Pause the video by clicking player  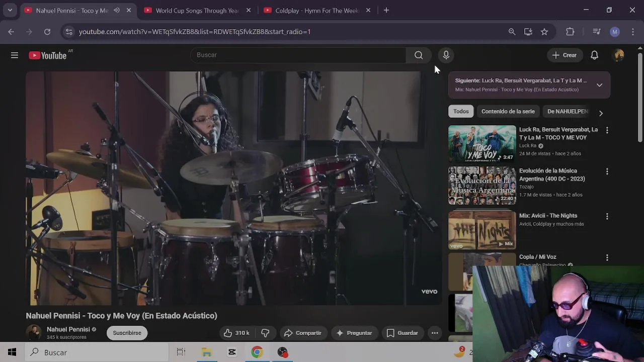234,188
